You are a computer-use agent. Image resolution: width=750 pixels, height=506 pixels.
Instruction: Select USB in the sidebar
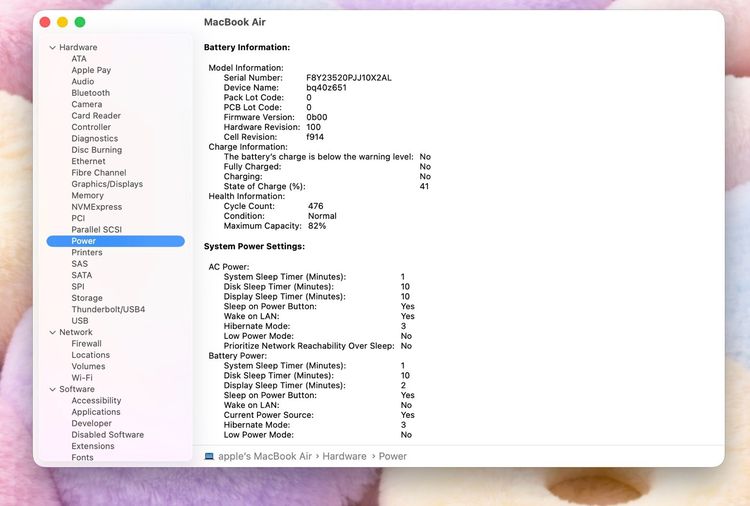tap(79, 321)
